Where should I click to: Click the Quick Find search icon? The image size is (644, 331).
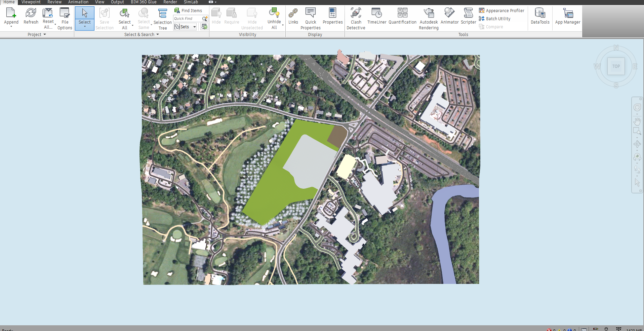204,19
